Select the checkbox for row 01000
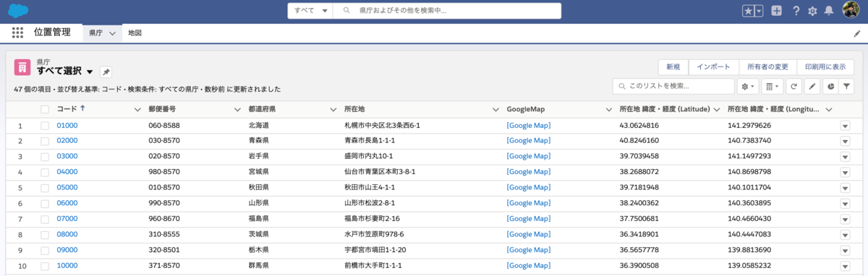 coord(45,125)
